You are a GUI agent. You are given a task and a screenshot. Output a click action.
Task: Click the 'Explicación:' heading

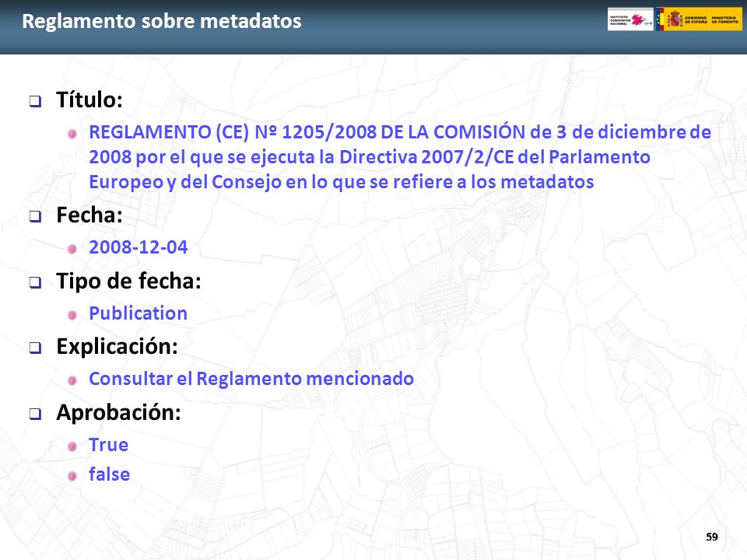click(x=117, y=347)
